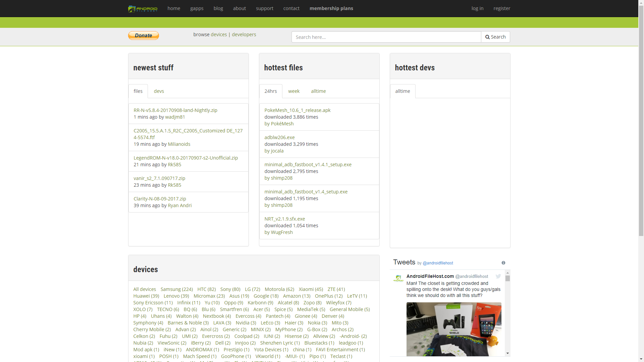Open the support menu item
644x362 pixels.
[x=265, y=8]
